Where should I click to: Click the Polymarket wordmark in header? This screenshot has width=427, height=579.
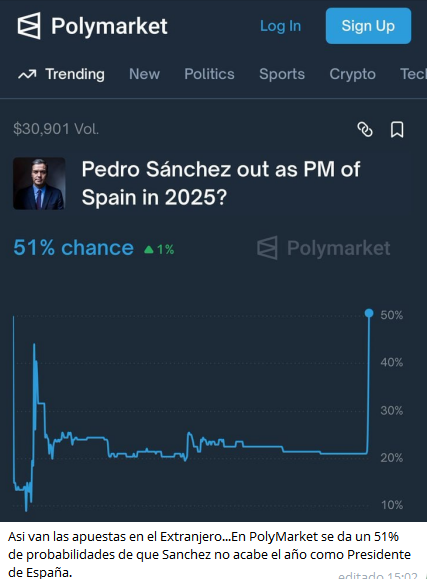[109, 26]
